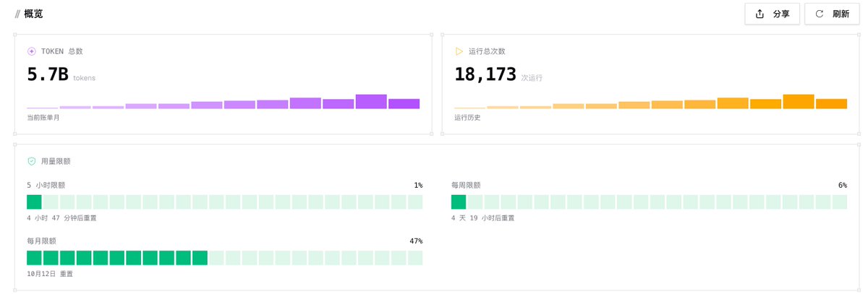Click the 每月限额 usage bar

tap(224, 258)
